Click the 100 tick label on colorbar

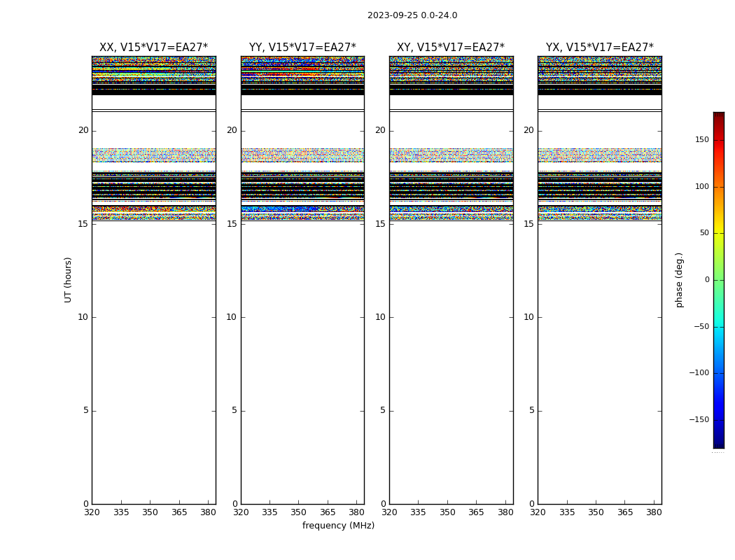pos(701,186)
